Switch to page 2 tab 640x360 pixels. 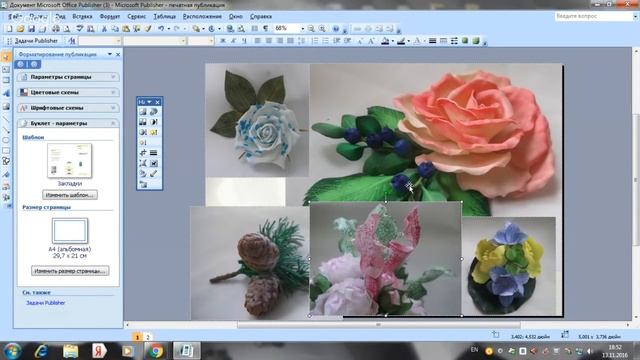click(x=148, y=338)
